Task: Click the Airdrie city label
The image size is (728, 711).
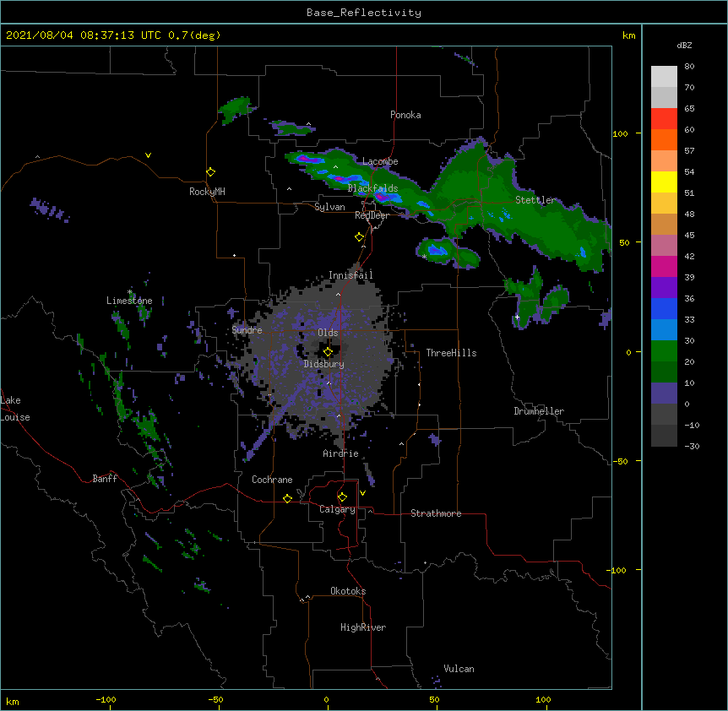Action: 340,453
